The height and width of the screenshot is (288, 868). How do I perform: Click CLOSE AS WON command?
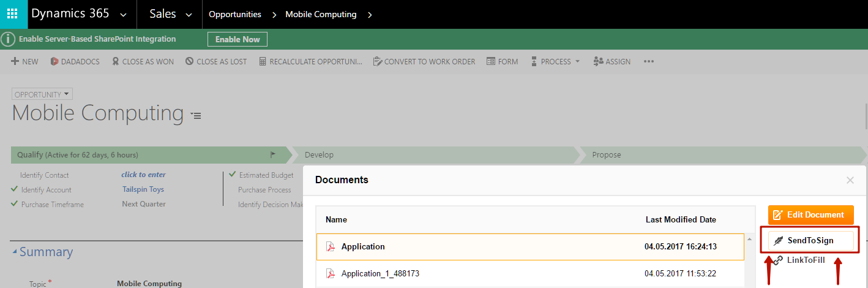[x=143, y=61]
